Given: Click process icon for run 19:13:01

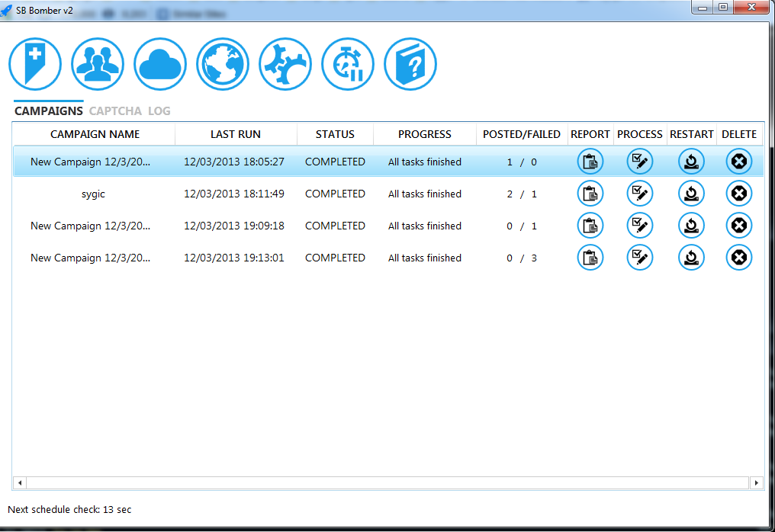Looking at the screenshot, I should [639, 258].
